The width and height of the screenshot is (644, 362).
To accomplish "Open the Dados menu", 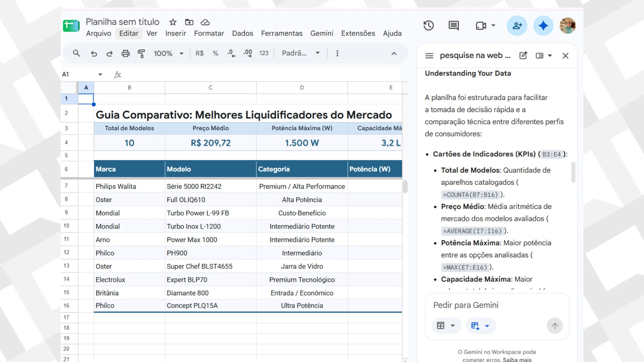I will point(243,34).
